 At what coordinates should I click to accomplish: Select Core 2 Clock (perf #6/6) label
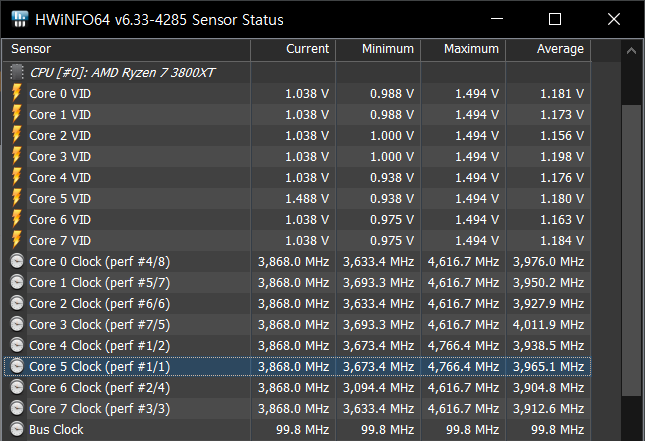[x=100, y=304]
